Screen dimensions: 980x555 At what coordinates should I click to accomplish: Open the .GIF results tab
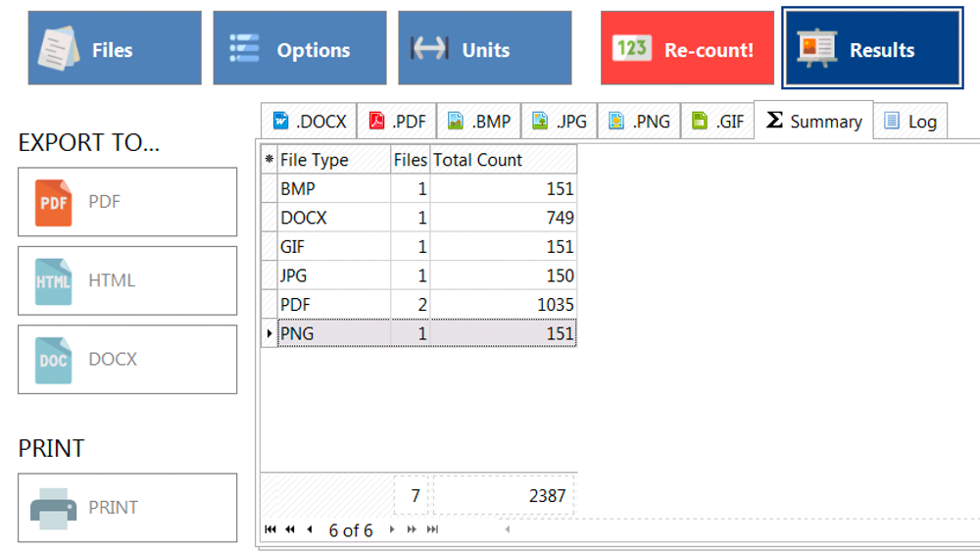point(717,122)
